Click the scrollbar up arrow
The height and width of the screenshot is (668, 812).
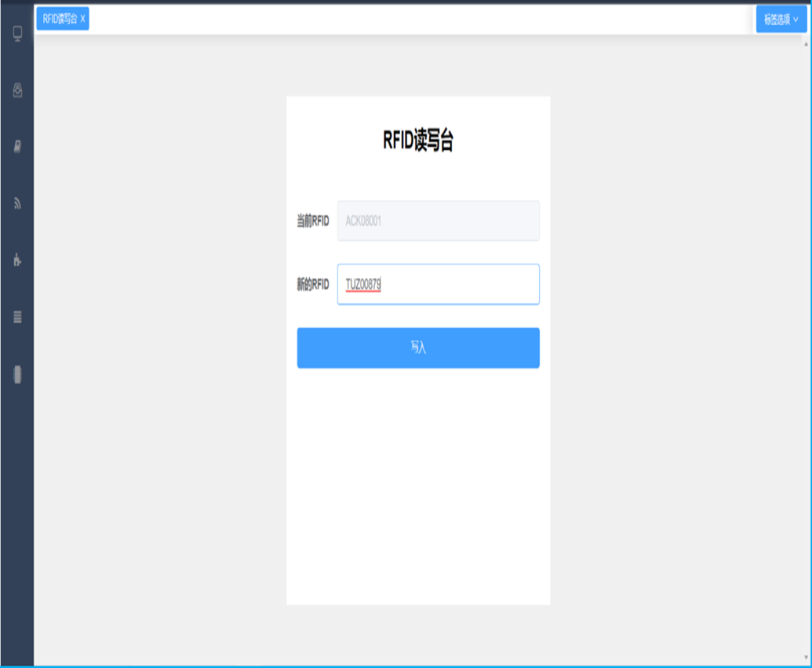[x=807, y=44]
